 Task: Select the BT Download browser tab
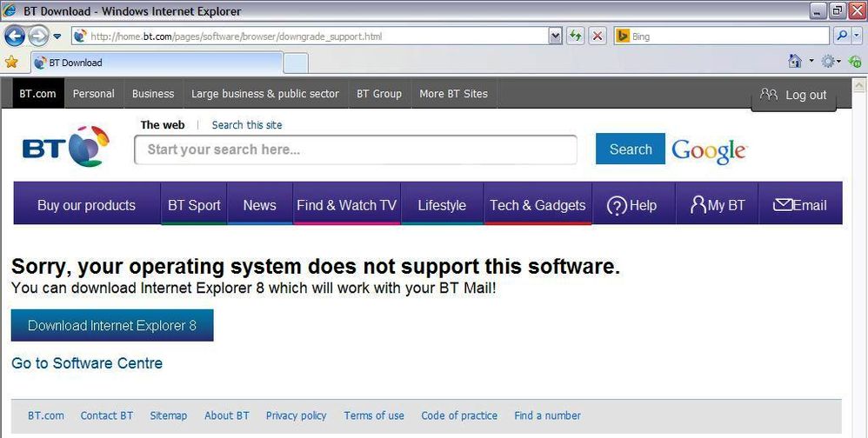pos(157,63)
